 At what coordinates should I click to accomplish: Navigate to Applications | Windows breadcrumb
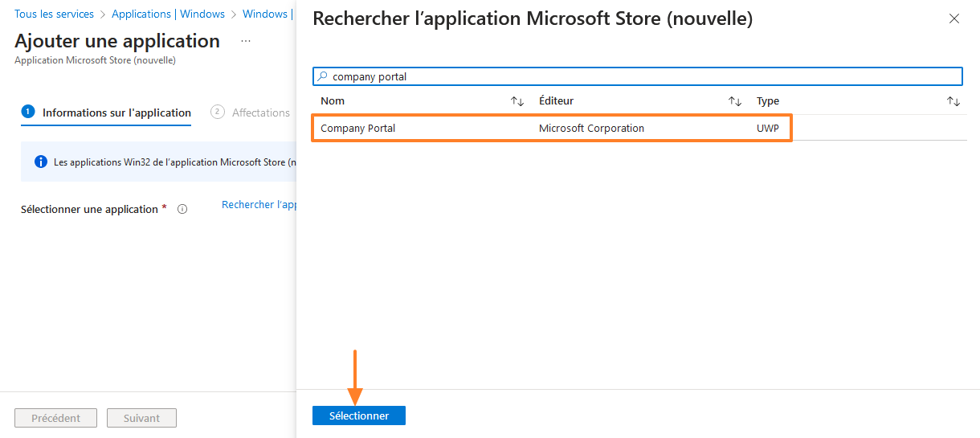pos(168,14)
